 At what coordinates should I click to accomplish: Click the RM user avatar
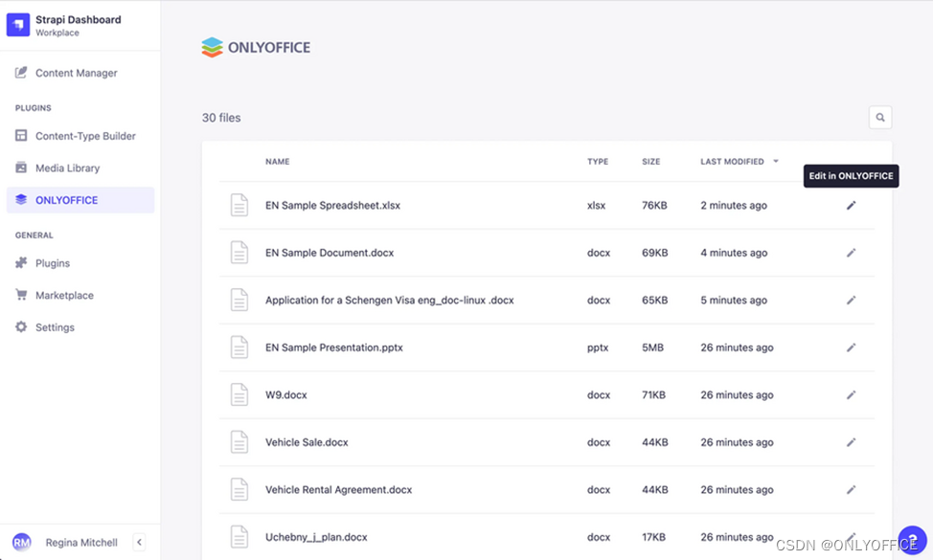[21, 542]
